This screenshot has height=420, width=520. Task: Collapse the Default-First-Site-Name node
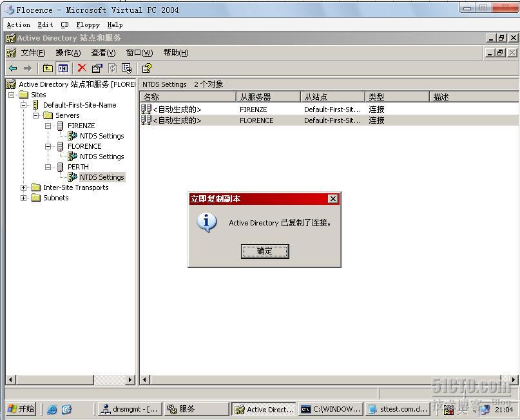[x=24, y=105]
